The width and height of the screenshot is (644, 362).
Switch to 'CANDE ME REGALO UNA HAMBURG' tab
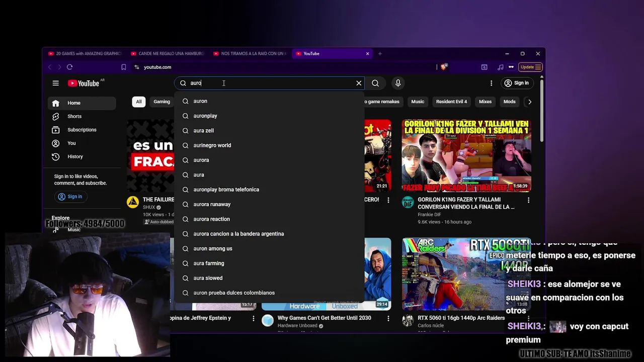tap(167, 53)
